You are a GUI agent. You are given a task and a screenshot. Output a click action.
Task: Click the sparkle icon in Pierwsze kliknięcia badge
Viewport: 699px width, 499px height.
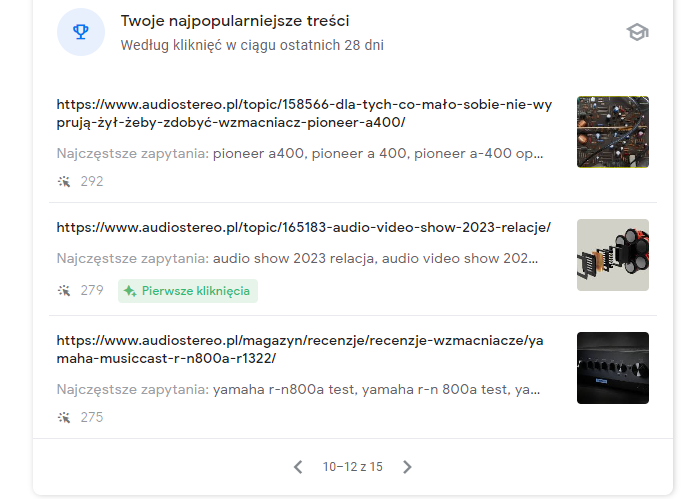130,291
